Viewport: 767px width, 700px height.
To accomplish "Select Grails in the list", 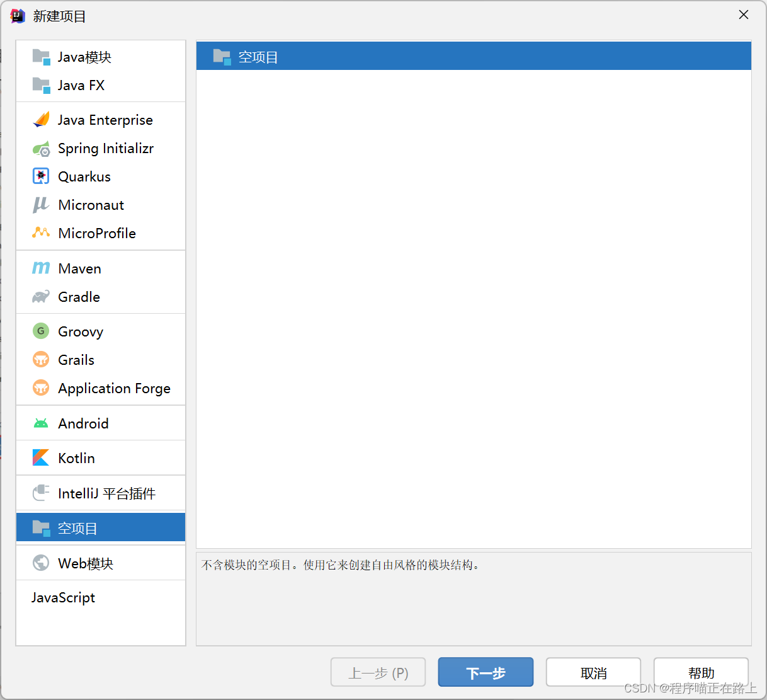I will [x=101, y=360].
